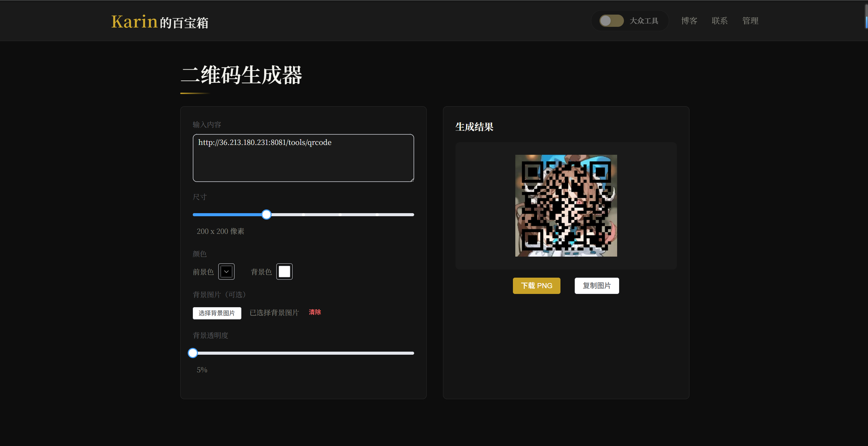Expand the 前景色 color picker dropdown

click(226, 272)
